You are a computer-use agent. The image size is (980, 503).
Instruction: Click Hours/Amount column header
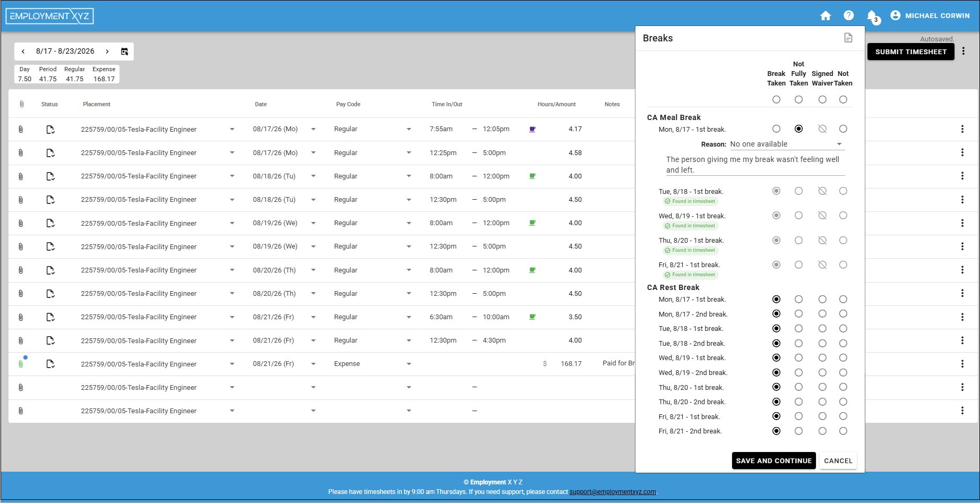556,104
